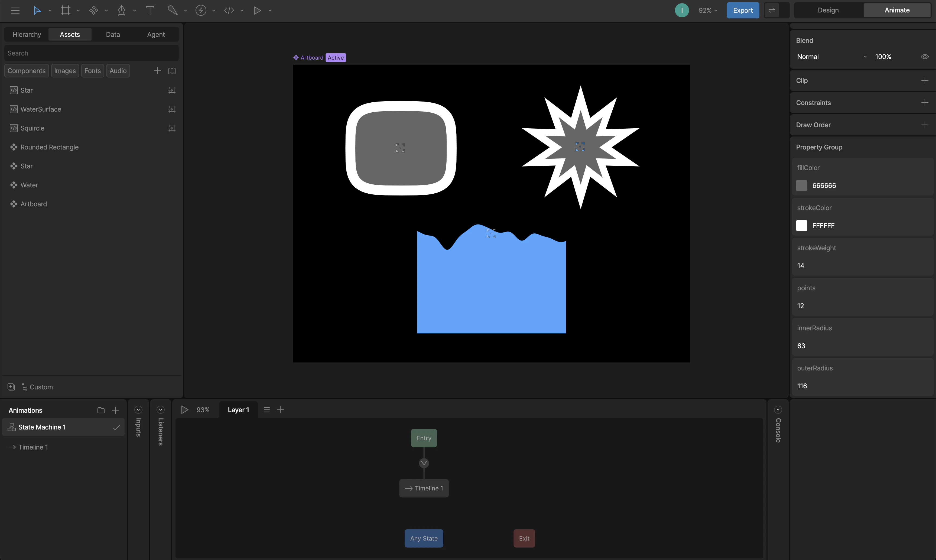Click the fillColor 666666 swatch

801,185
